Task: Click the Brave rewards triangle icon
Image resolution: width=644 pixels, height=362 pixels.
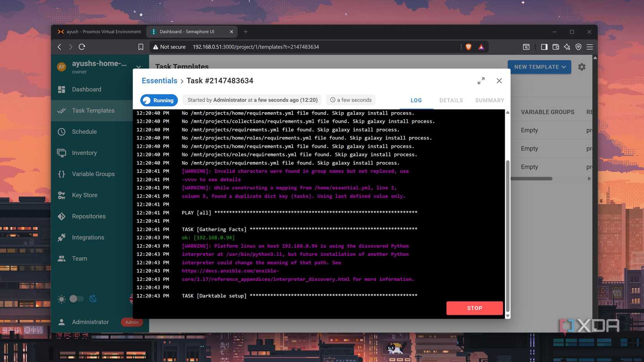Action: click(481, 47)
